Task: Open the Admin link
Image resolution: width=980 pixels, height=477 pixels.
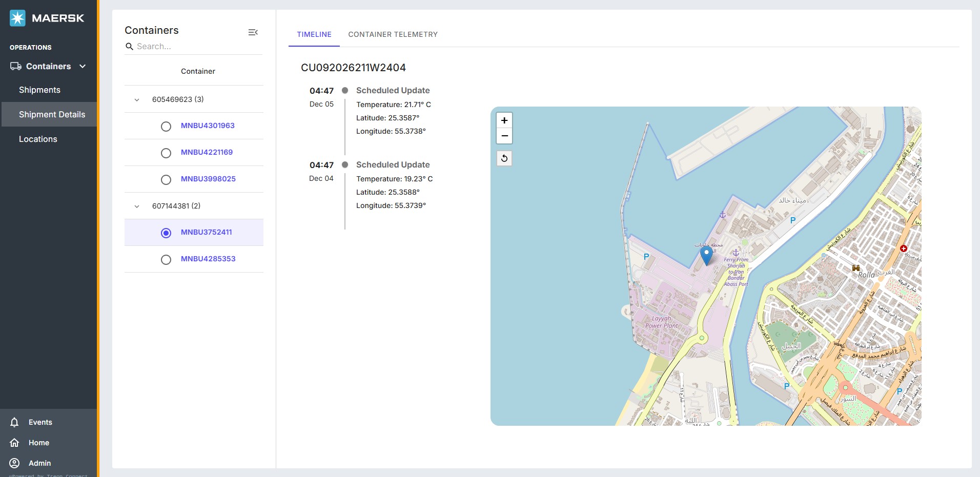Action: pos(40,463)
